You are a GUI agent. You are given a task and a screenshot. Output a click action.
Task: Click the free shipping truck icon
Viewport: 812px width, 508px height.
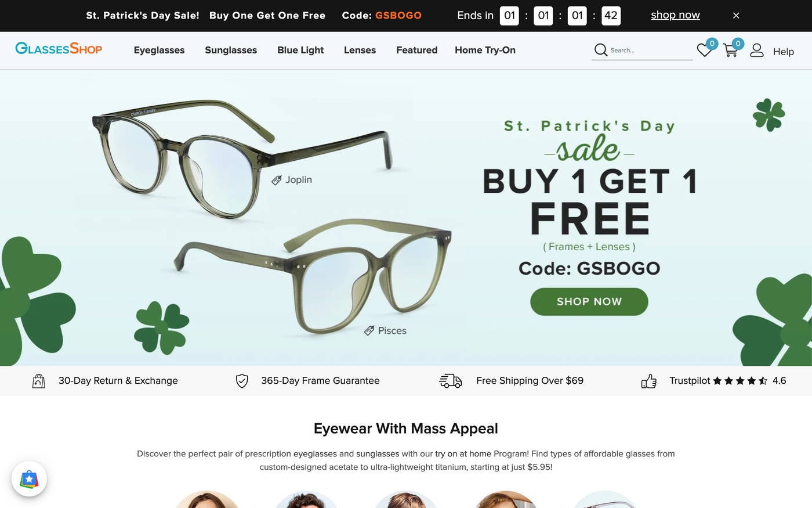pos(451,380)
